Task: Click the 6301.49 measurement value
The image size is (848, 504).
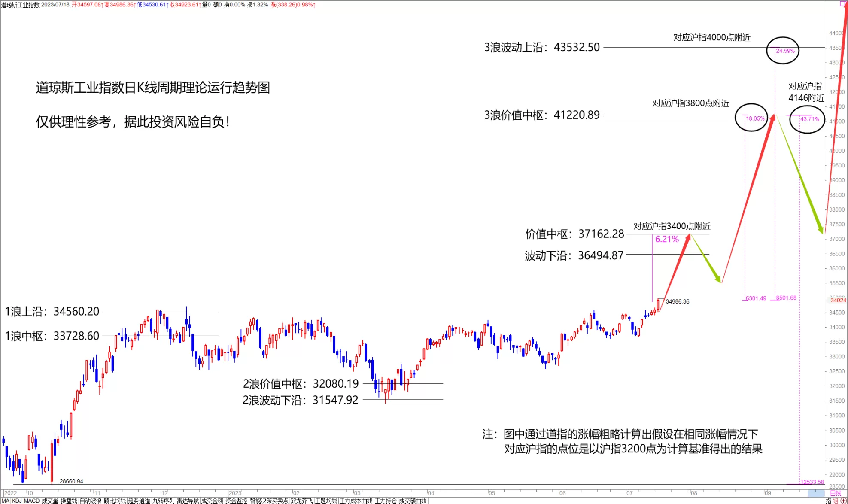Action: (756, 298)
